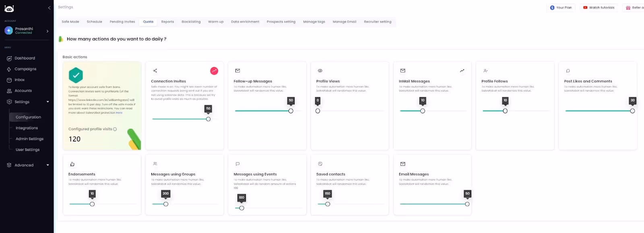Click the InMail Messages envelope icon

pos(402,71)
